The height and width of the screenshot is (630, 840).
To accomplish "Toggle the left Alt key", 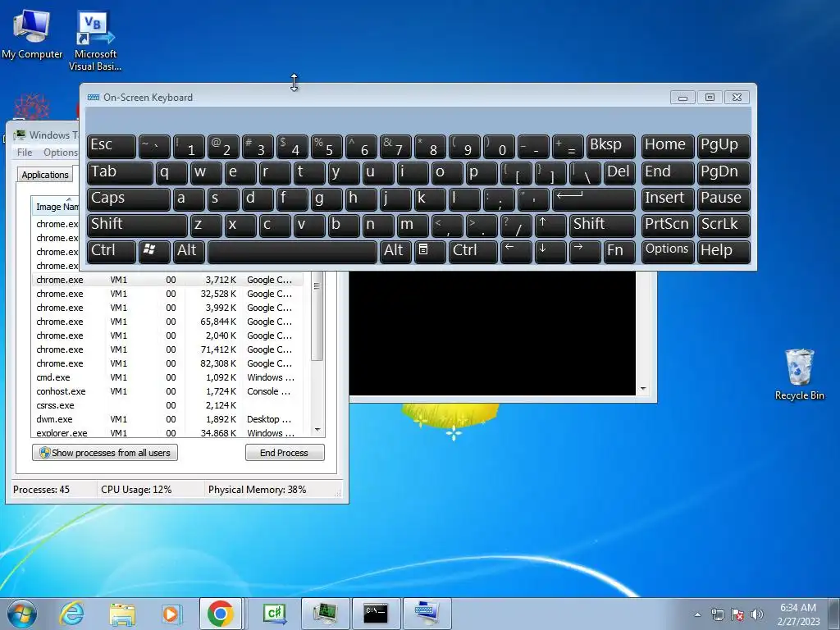I will click(x=189, y=251).
